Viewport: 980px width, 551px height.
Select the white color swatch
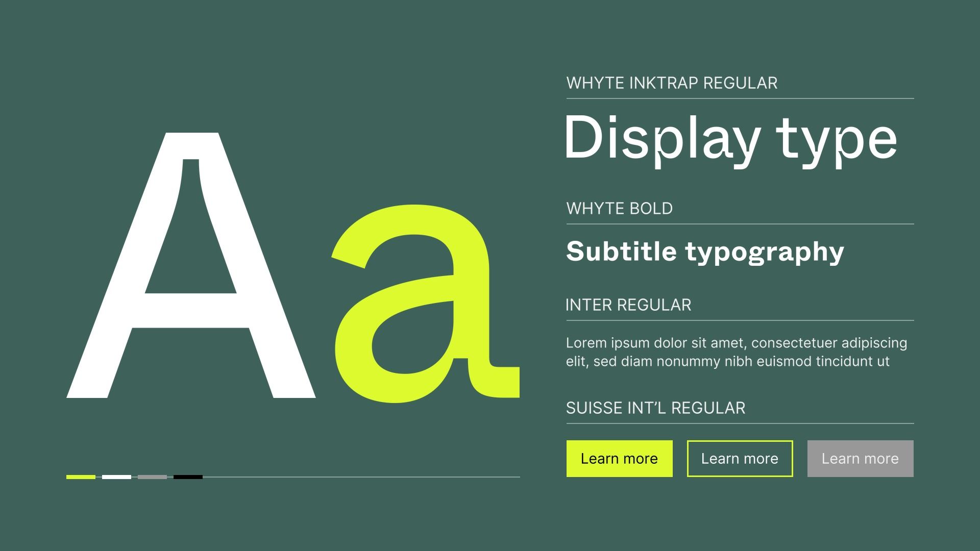tap(116, 477)
